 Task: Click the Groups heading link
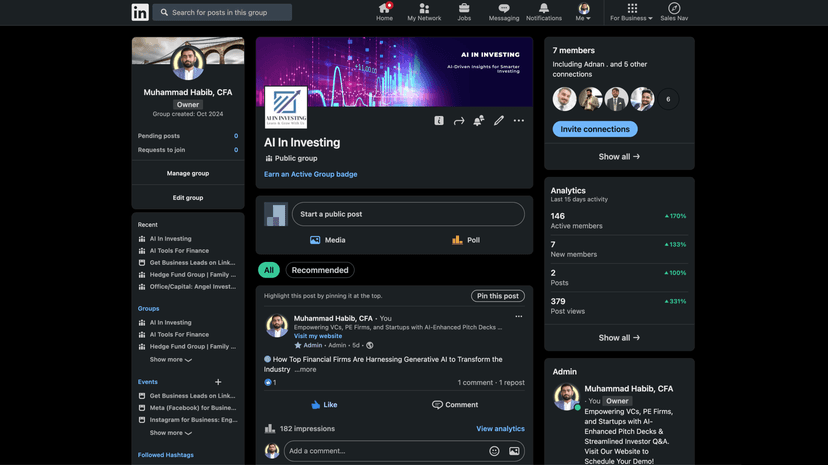[148, 309]
